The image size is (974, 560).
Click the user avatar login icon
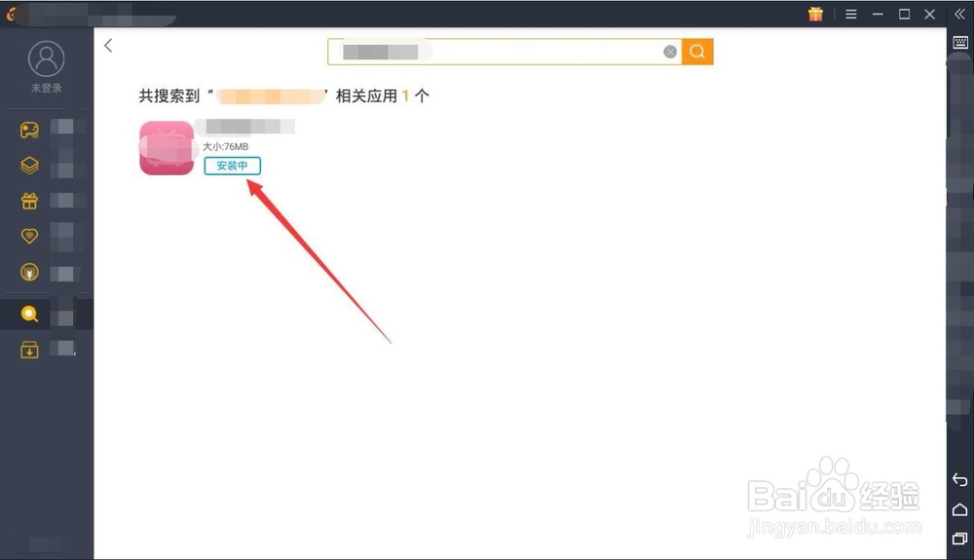click(46, 59)
